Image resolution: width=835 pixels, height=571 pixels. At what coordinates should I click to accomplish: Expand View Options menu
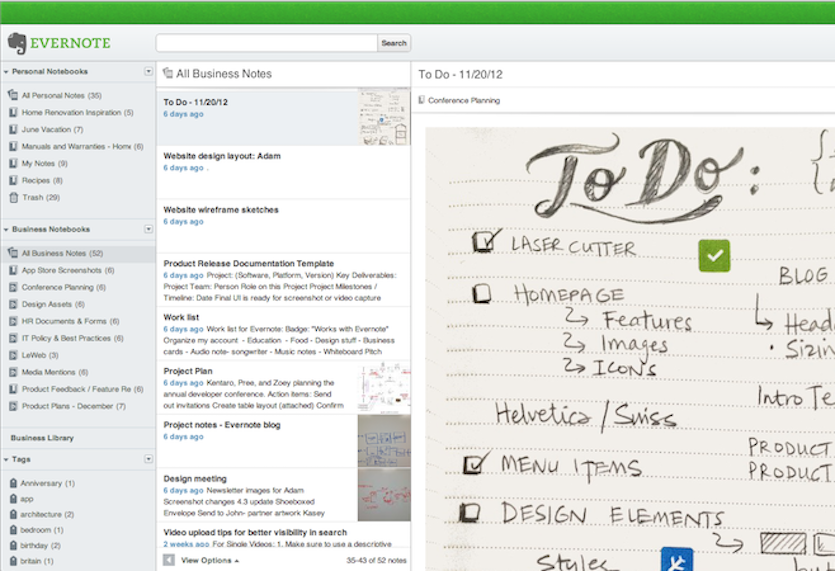pyautogui.click(x=210, y=560)
